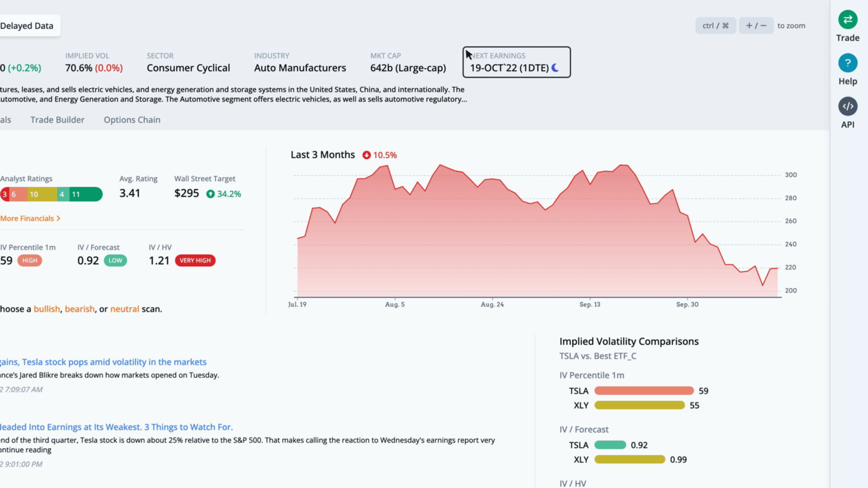Viewport: 868px width, 488px height.
Task: Click the LOW badge beside IV / Forecast
Action: click(115, 260)
